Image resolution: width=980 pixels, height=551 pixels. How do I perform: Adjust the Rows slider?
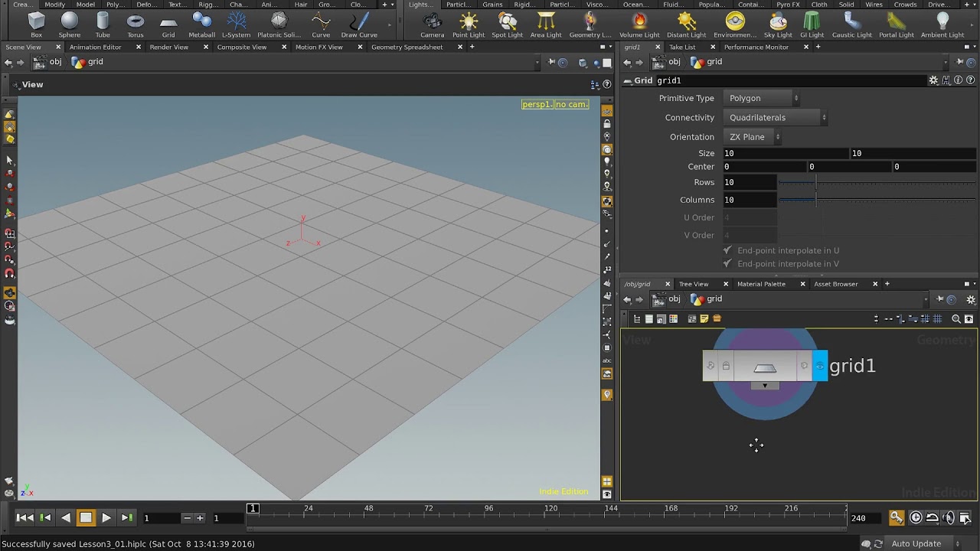click(877, 182)
